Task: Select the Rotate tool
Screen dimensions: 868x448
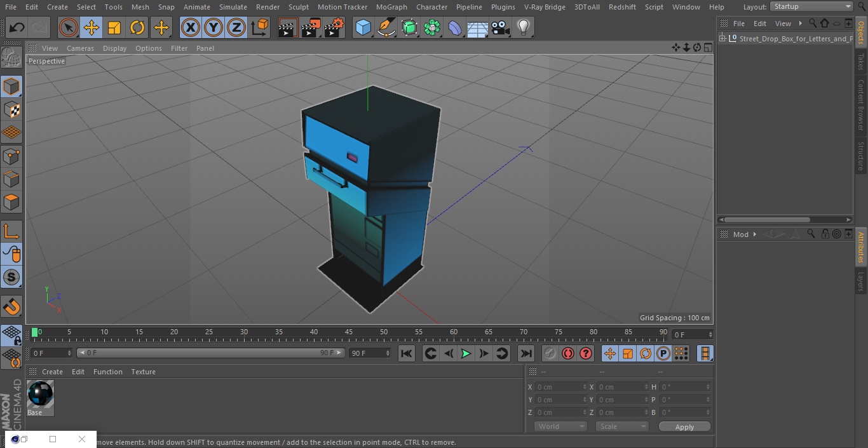Action: (x=137, y=27)
